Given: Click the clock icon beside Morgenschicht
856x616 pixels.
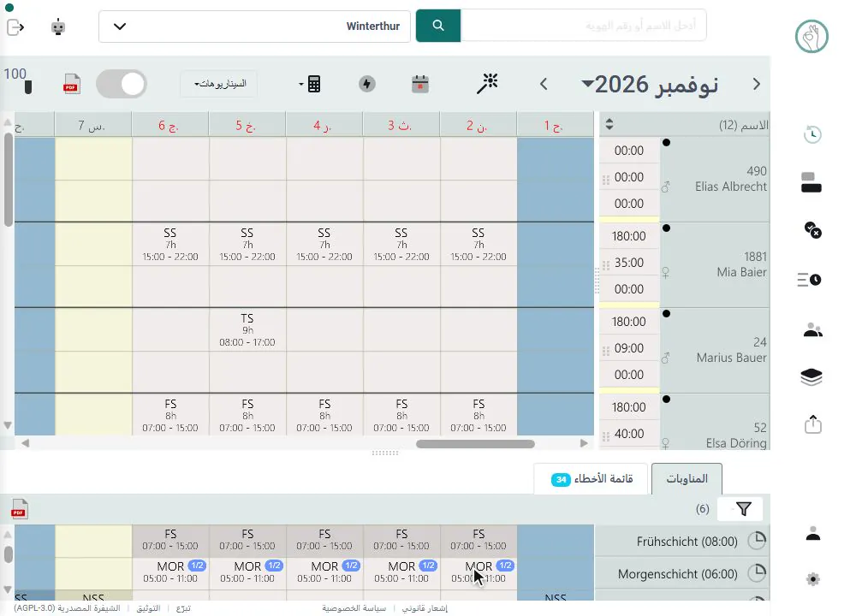Looking at the screenshot, I should pyautogui.click(x=757, y=573).
